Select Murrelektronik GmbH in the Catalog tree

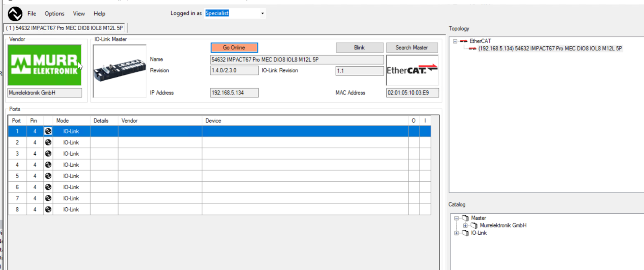coord(503,226)
